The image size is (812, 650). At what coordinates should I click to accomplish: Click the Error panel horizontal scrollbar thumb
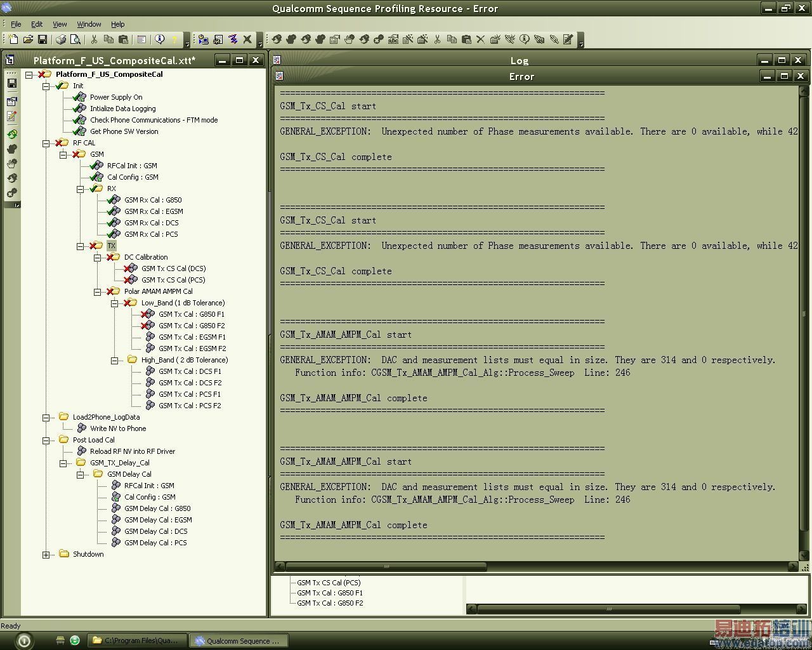386,566
